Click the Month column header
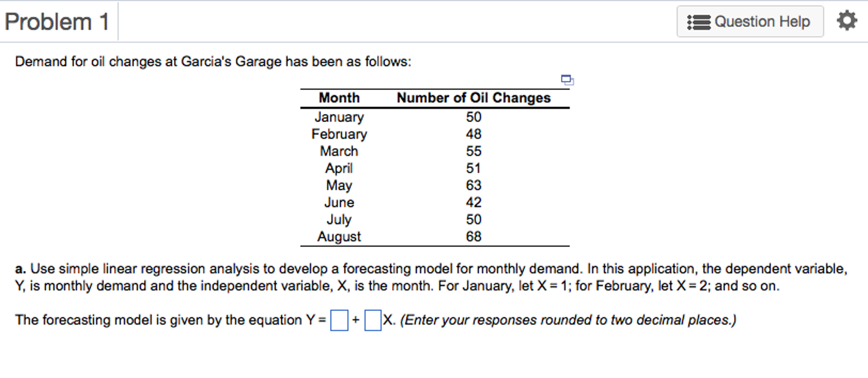This screenshot has height=378, width=868. click(x=339, y=98)
